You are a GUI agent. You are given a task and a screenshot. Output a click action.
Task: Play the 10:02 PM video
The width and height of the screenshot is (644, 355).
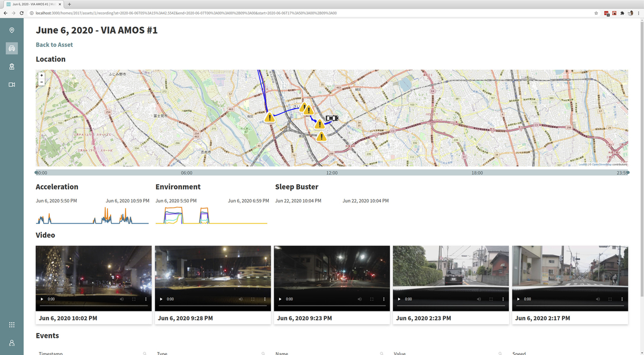pos(42,299)
